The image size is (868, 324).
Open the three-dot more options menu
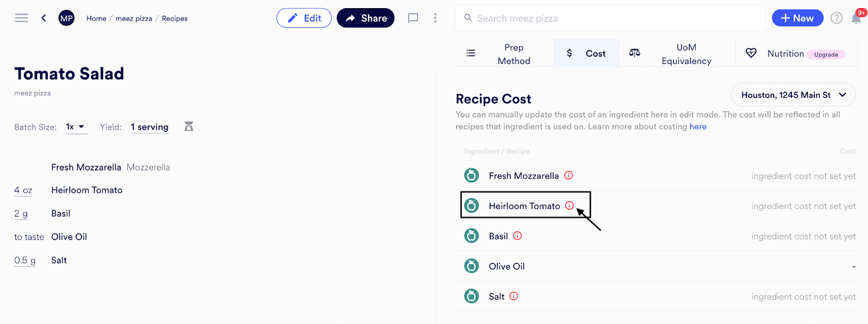pyautogui.click(x=435, y=18)
